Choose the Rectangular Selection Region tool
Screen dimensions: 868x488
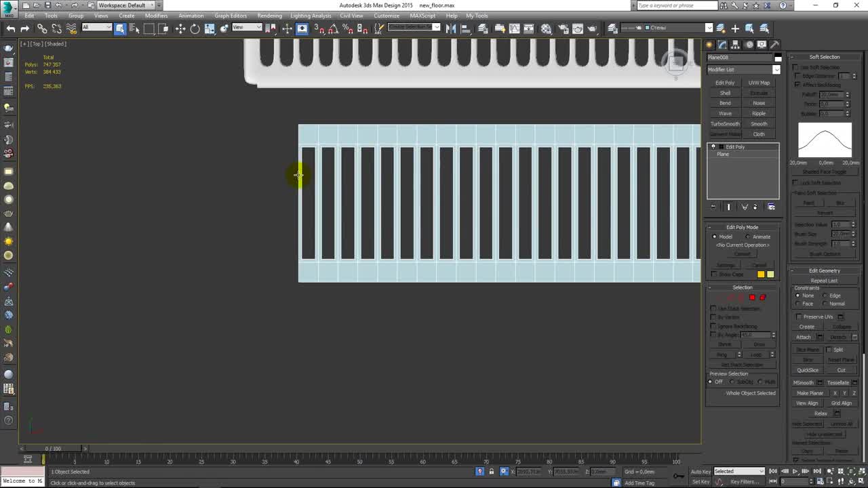click(x=149, y=28)
